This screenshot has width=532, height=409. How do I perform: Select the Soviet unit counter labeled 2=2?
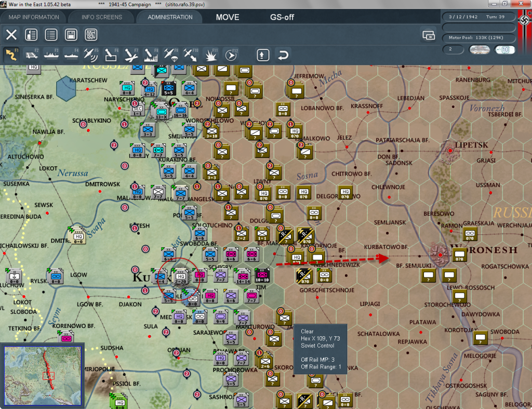tap(241, 234)
